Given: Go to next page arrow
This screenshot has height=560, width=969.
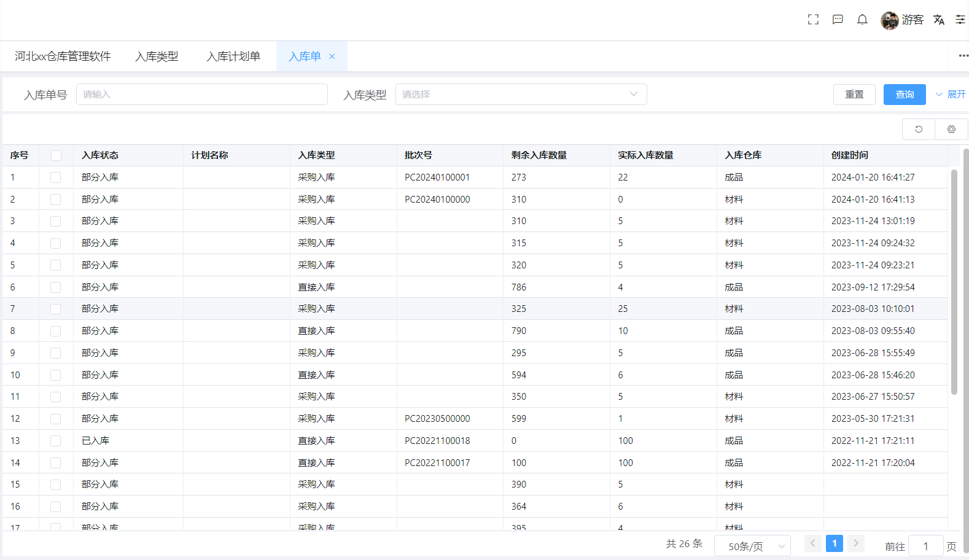Looking at the screenshot, I should (x=856, y=543).
